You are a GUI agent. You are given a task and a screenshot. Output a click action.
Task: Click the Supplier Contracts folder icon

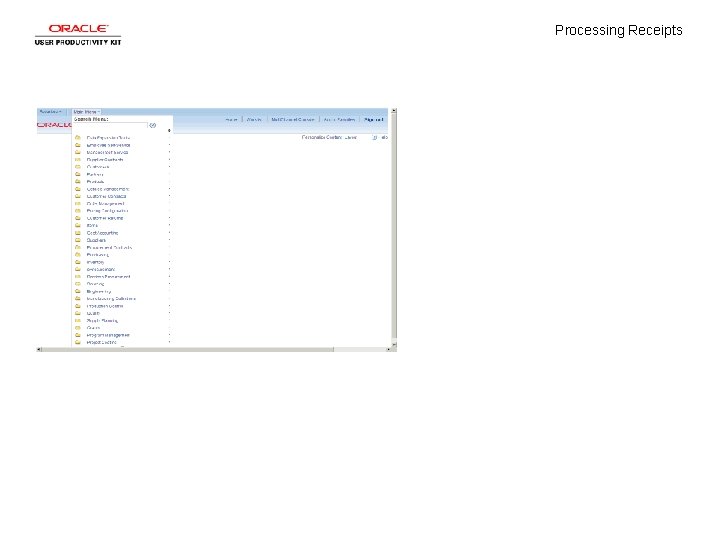[x=78, y=159]
